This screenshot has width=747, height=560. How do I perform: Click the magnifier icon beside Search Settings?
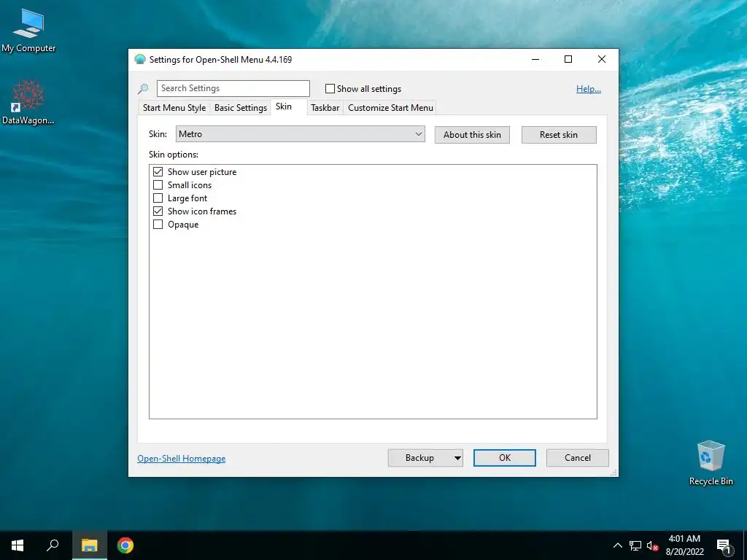click(x=143, y=88)
